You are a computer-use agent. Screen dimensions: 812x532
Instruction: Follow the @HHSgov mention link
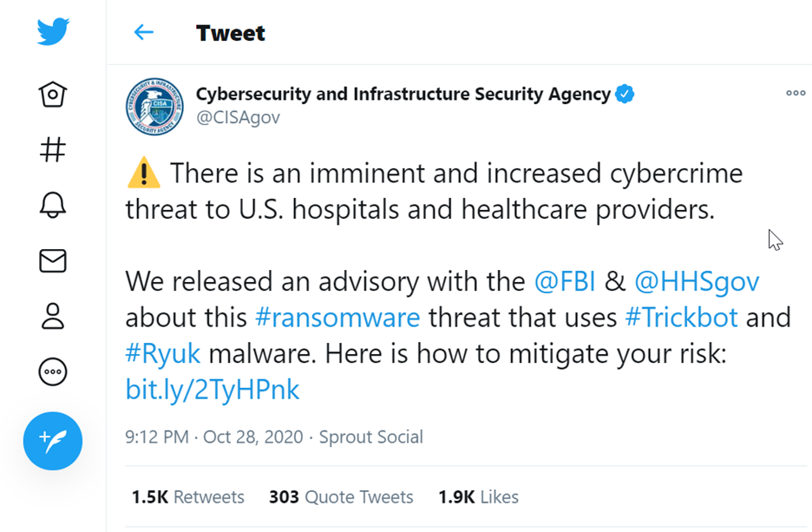697,281
